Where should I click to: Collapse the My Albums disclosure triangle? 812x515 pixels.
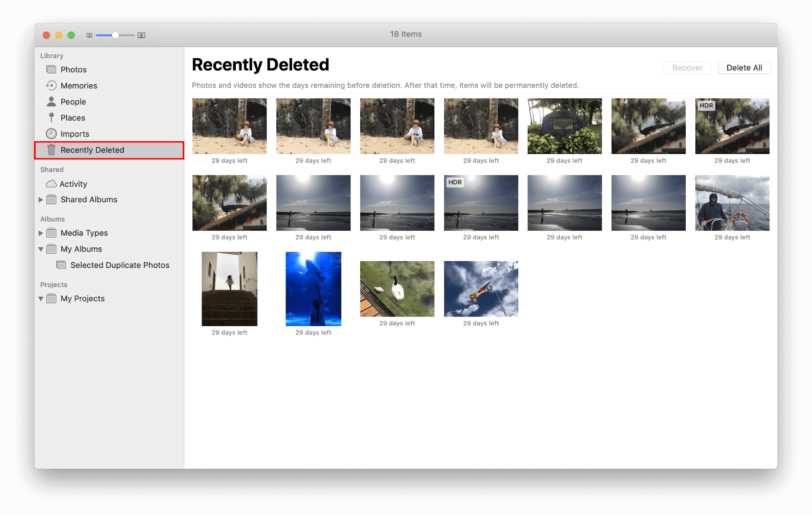(41, 249)
